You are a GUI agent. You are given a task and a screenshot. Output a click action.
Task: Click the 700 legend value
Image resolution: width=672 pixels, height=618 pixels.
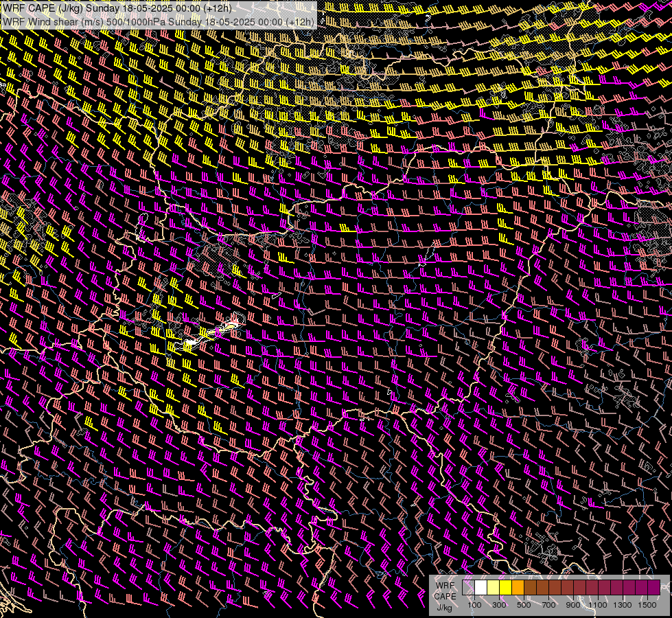(548, 605)
